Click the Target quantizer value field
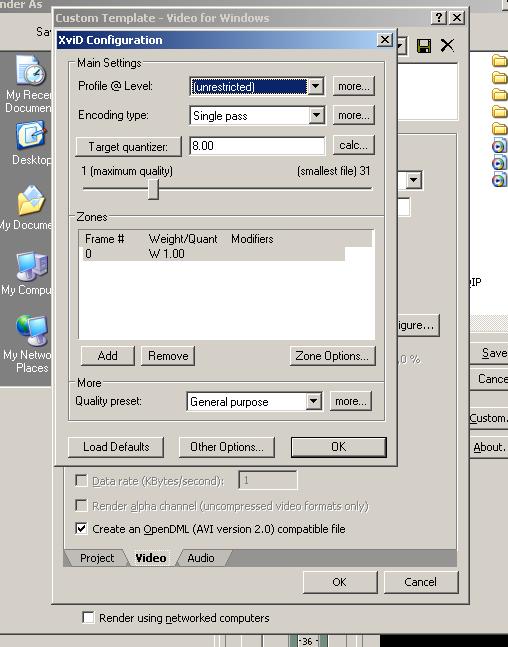508x647 pixels. (x=257, y=146)
